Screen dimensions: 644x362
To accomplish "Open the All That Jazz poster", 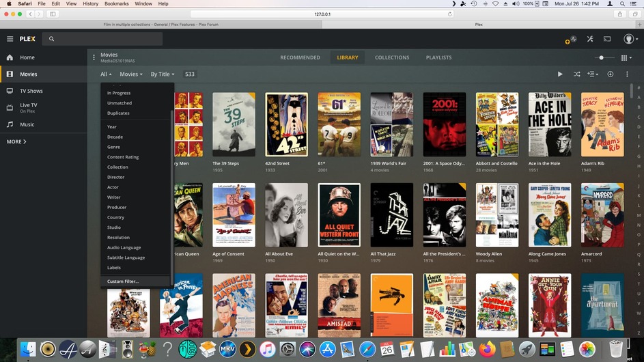I will [392, 215].
